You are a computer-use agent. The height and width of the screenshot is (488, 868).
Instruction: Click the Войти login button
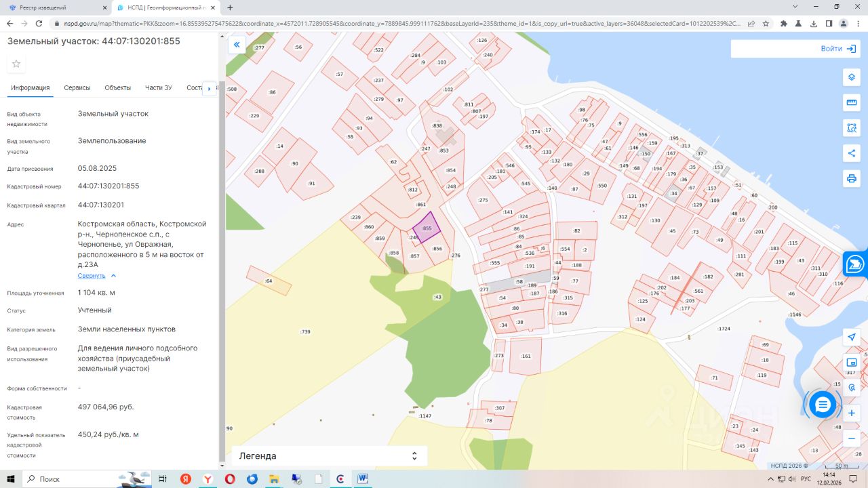(x=837, y=49)
